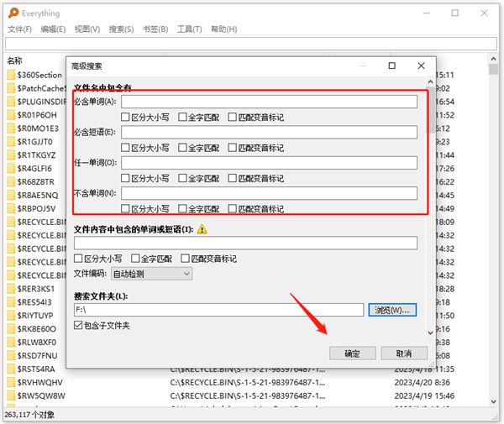
Task: Click 任一单词(O) input field
Action: coord(269,163)
